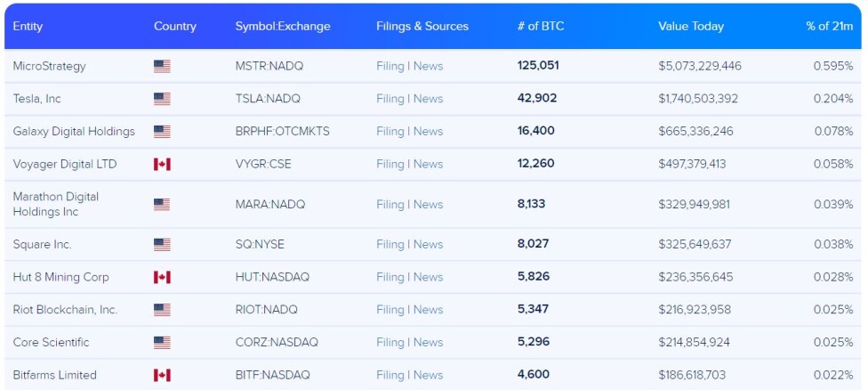Click the US flag in Tesla, Inc row

click(x=162, y=99)
